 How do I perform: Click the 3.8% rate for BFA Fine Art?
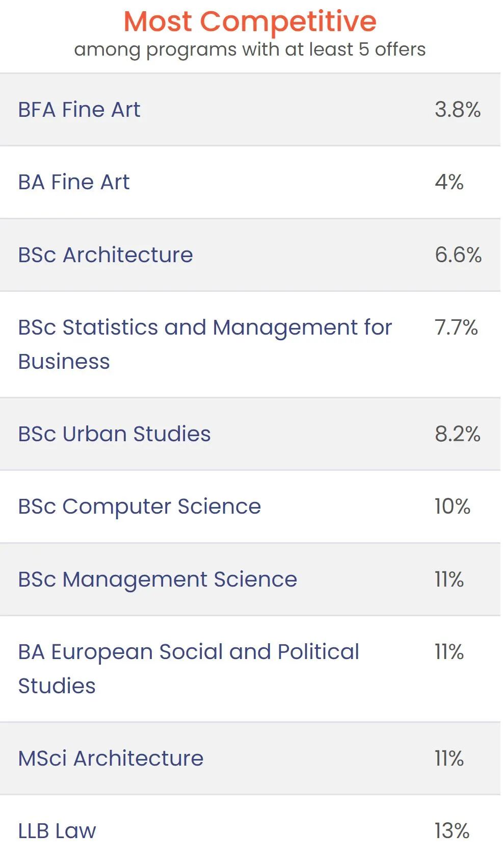458,110
